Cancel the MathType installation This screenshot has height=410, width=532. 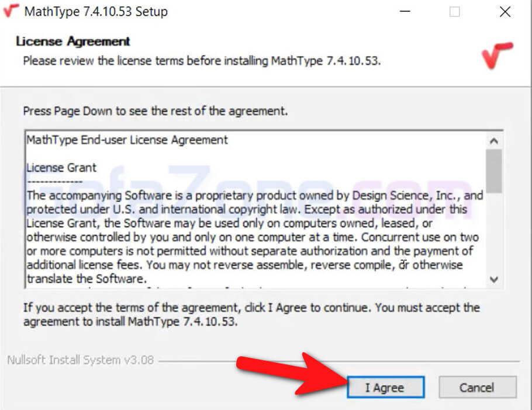pyautogui.click(x=477, y=387)
